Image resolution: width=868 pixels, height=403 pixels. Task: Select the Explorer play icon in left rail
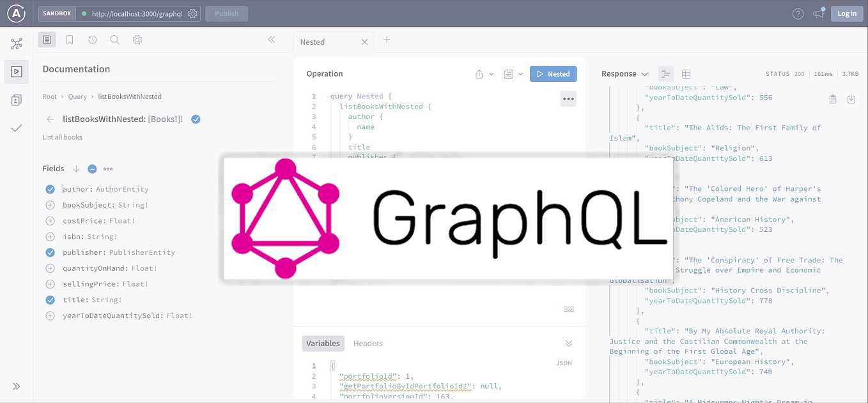tap(17, 72)
